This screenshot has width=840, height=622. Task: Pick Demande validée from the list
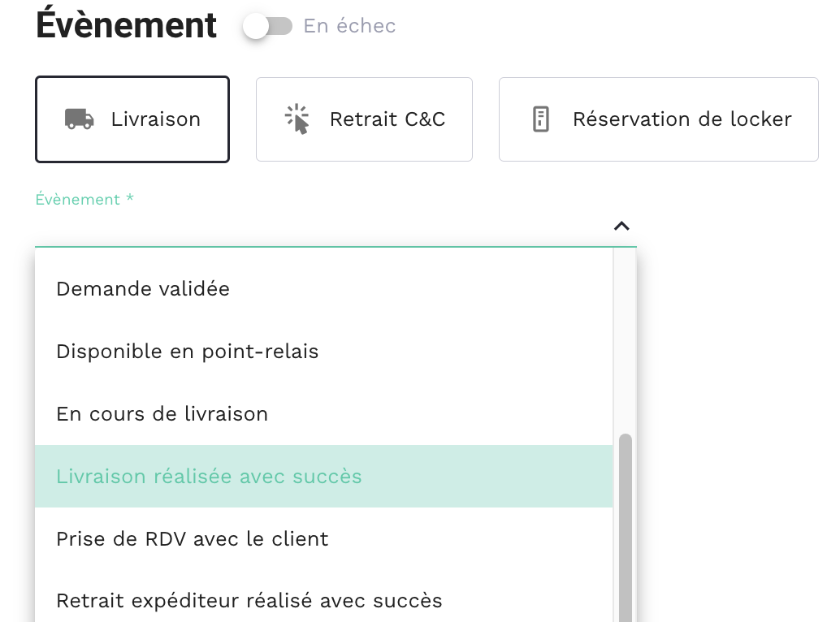pyautogui.click(x=143, y=289)
